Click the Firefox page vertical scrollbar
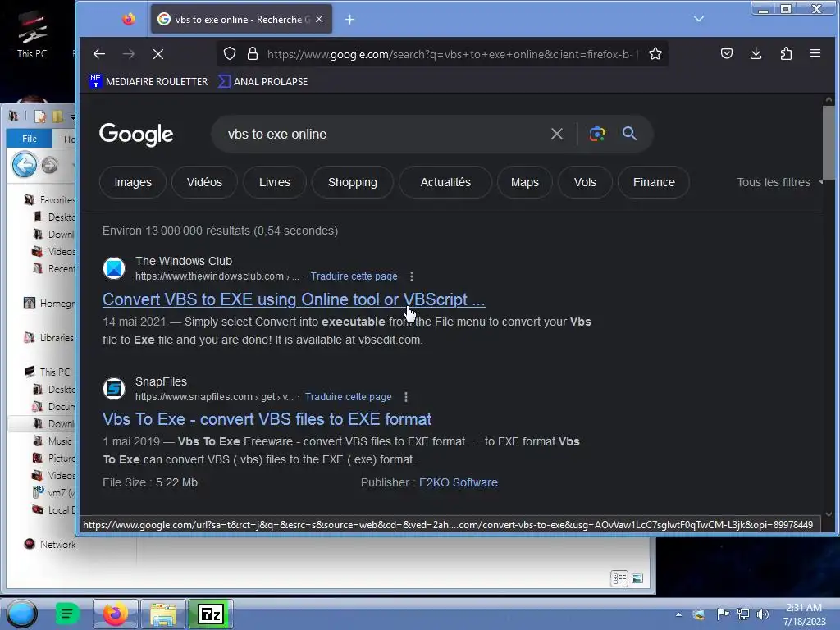 829,142
